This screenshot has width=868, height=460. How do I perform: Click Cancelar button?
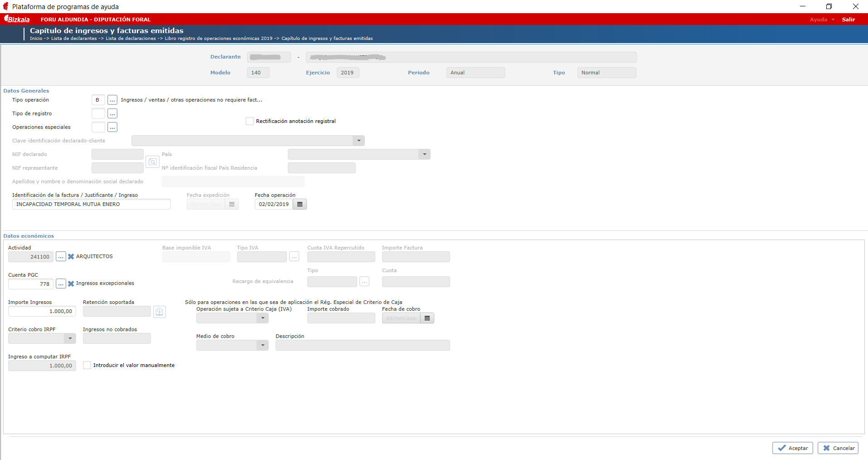(x=838, y=448)
